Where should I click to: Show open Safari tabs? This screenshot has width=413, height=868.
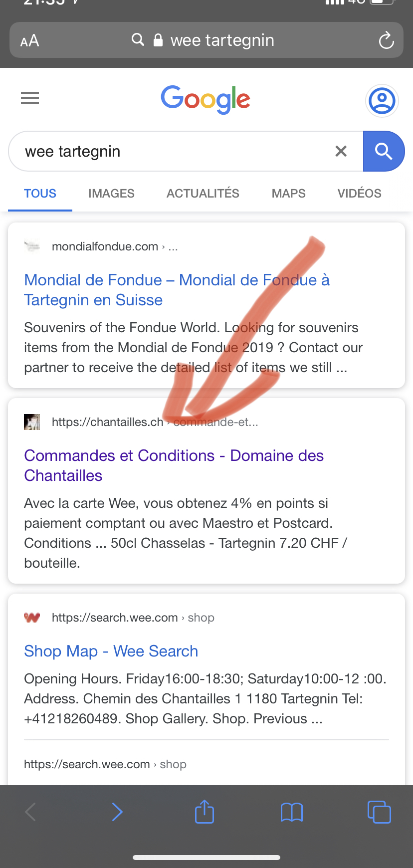[379, 812]
